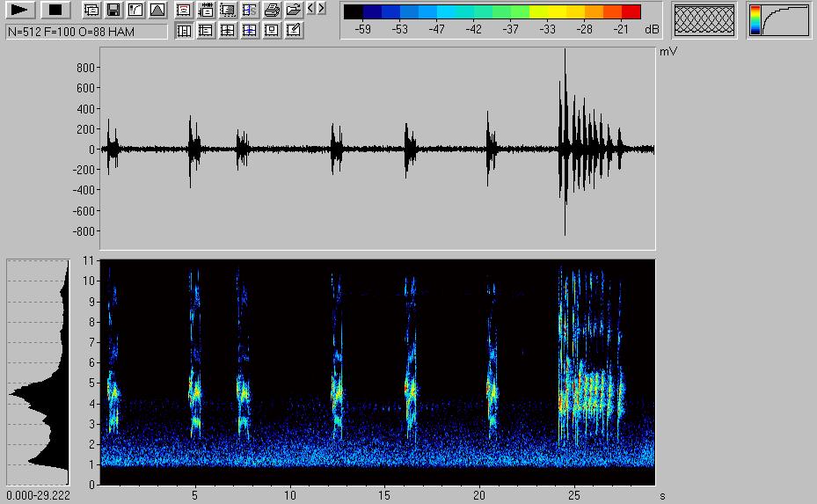Click the dB color scale bar
The height and width of the screenshot is (504, 817).
click(492, 12)
